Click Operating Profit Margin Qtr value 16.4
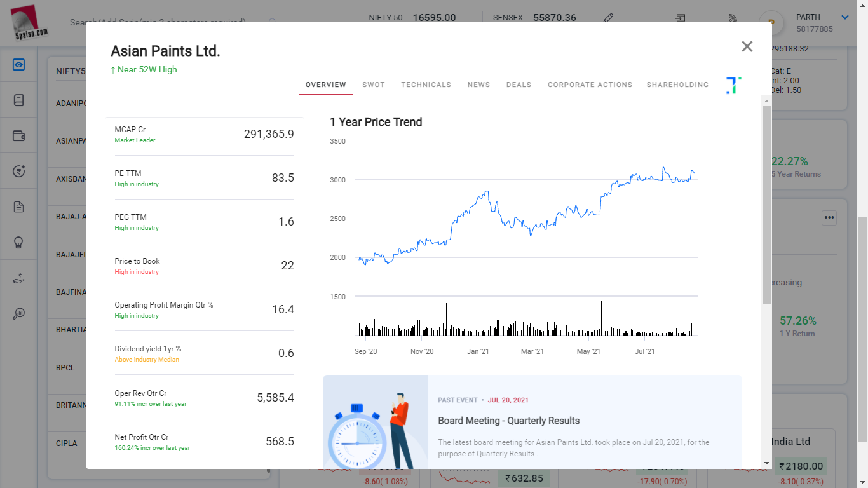868x488 pixels. click(x=283, y=309)
